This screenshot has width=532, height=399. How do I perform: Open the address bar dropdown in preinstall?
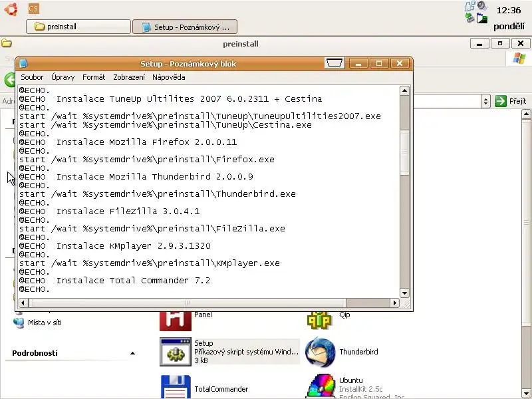point(485,101)
